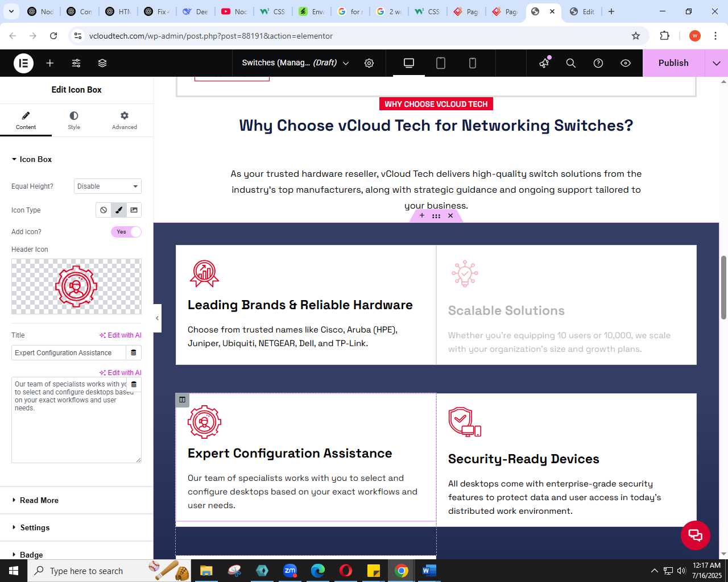728x582 pixels.
Task: Click the container drag handle dots
Action: tap(436, 216)
